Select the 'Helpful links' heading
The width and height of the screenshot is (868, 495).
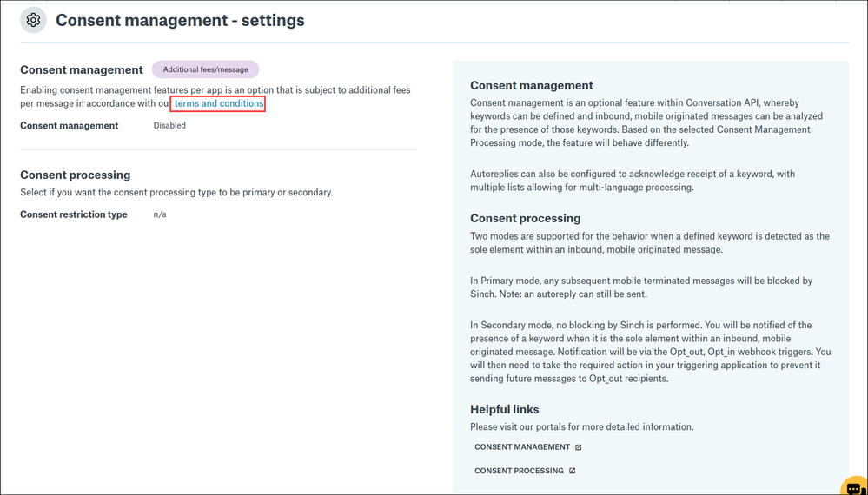(504, 409)
